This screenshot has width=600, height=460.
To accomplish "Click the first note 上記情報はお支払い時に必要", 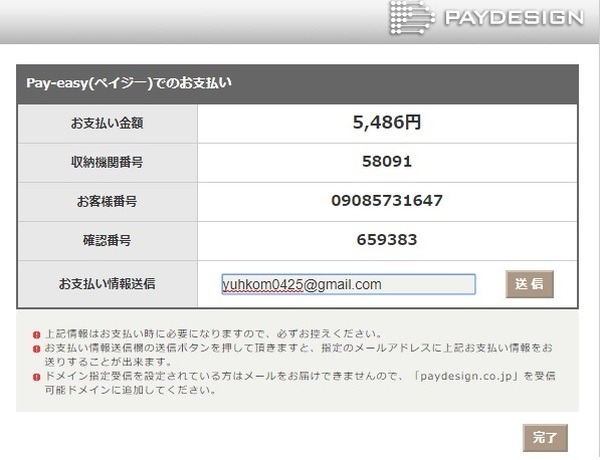I will point(214,334).
